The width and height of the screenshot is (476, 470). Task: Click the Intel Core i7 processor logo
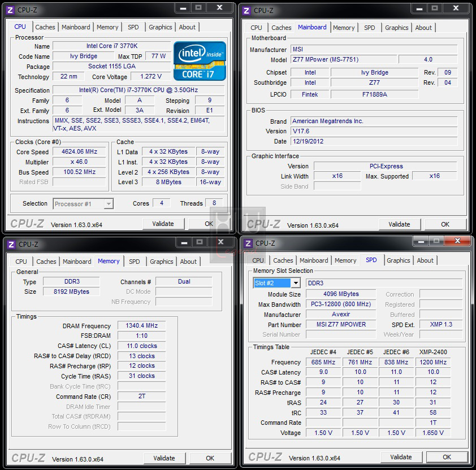[x=200, y=61]
